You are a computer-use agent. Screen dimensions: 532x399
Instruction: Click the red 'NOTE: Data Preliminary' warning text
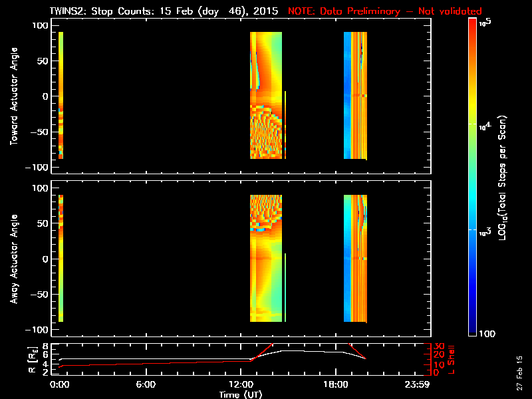click(x=384, y=11)
